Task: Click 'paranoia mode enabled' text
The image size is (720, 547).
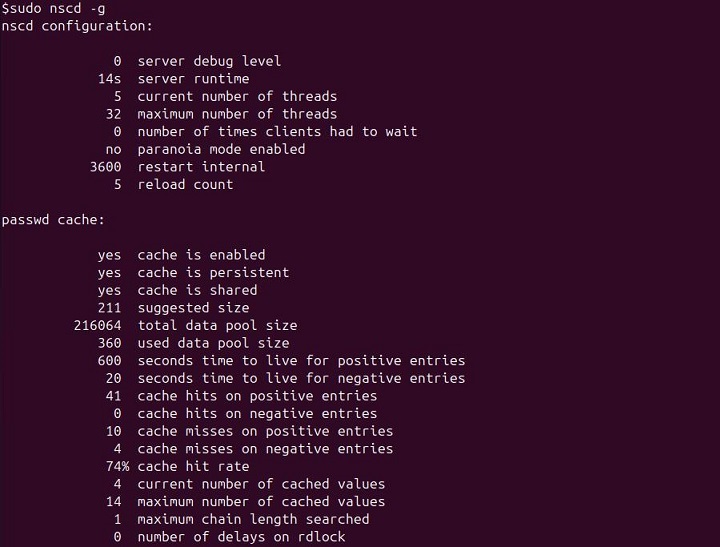Action: pos(221,149)
